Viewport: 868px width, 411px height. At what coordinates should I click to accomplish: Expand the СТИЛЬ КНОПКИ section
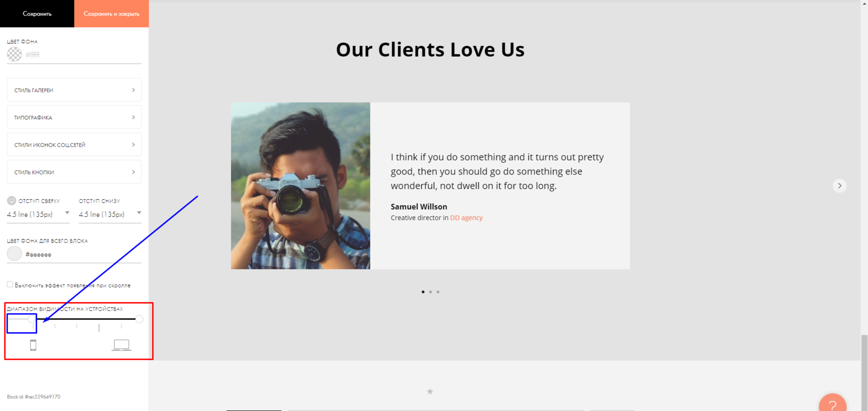74,172
